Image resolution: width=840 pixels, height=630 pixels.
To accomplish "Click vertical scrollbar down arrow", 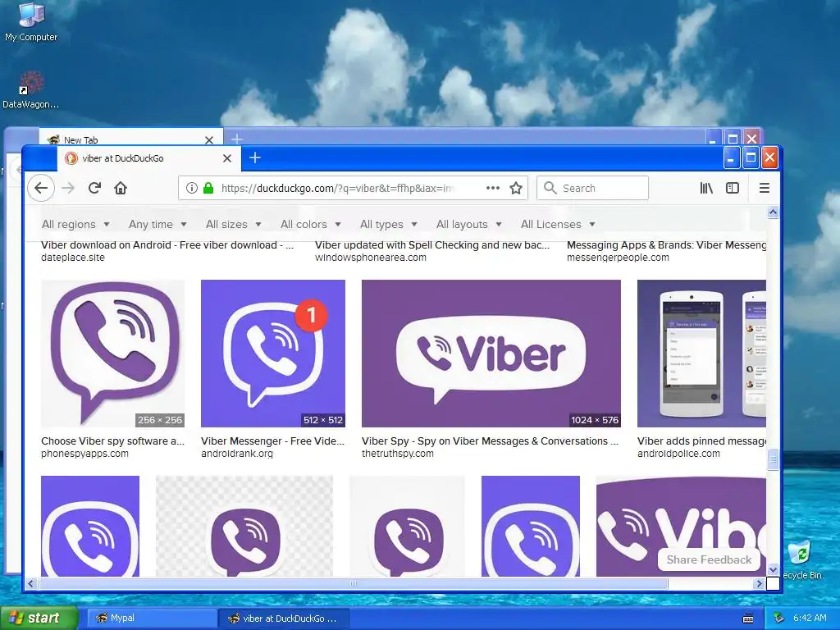I will (773, 569).
